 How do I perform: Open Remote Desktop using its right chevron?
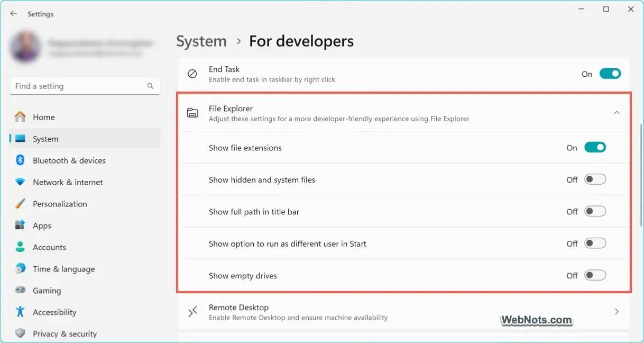[617, 312]
